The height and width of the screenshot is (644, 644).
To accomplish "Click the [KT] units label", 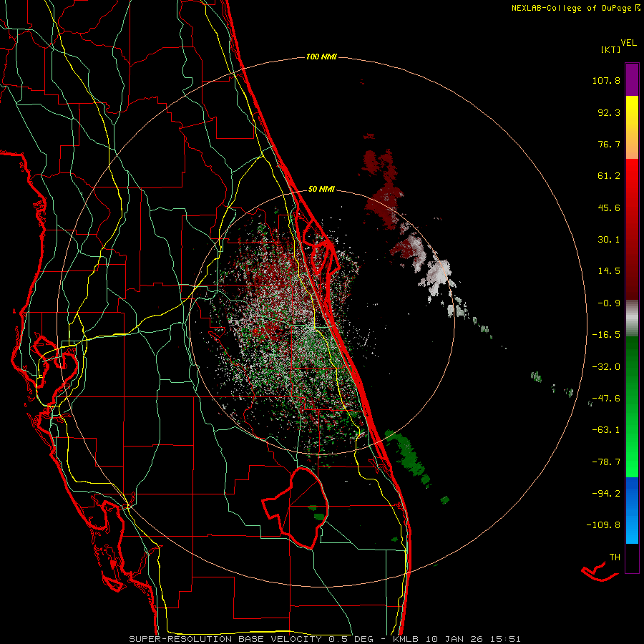I will pos(610,49).
